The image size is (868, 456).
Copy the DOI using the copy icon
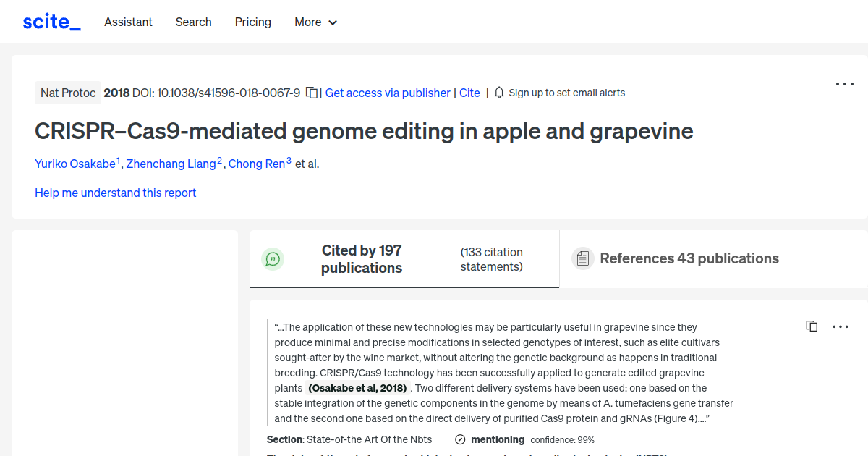point(311,93)
